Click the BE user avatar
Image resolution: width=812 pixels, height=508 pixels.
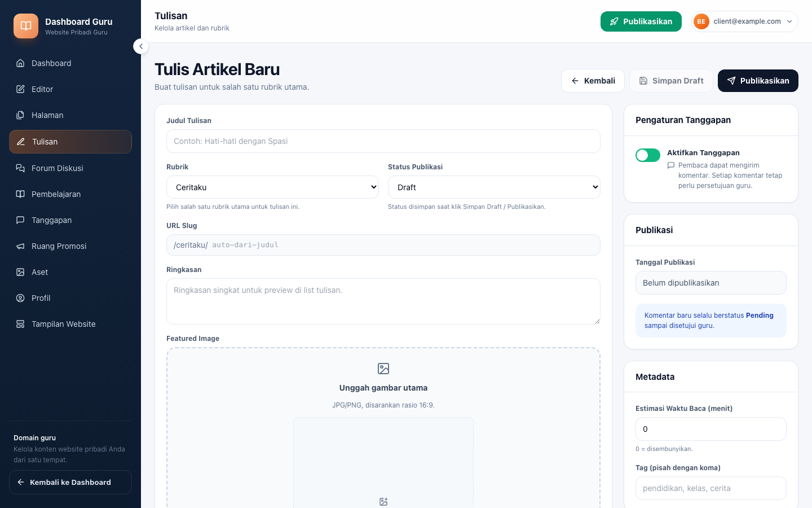point(701,21)
